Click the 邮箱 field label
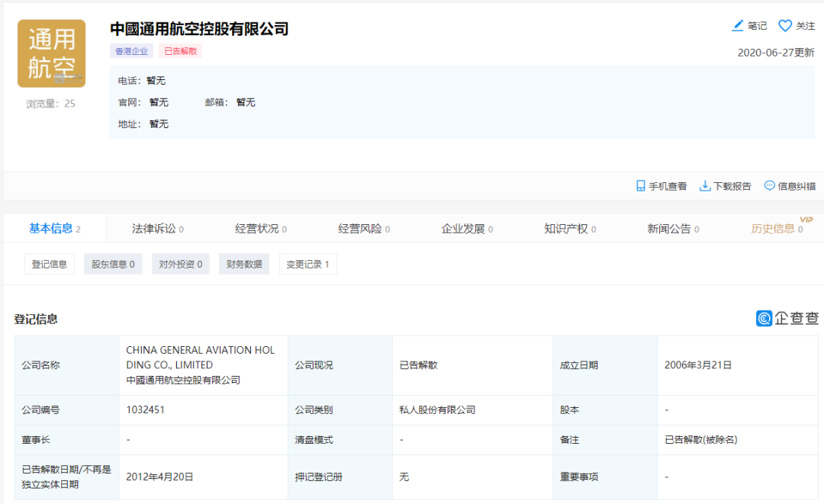This screenshot has width=824, height=504. coord(217,102)
